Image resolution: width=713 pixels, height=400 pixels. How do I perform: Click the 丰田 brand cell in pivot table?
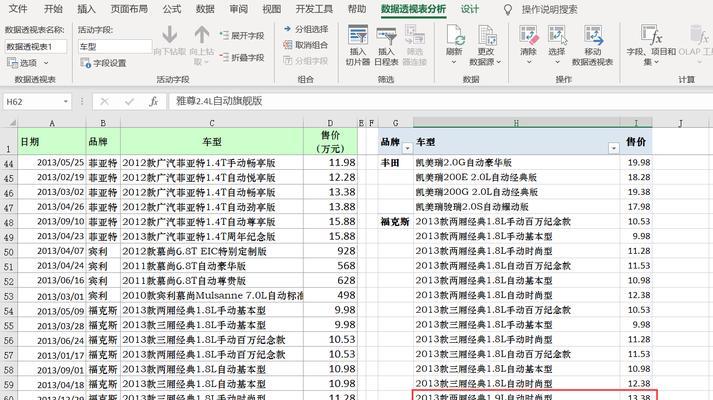(395, 162)
